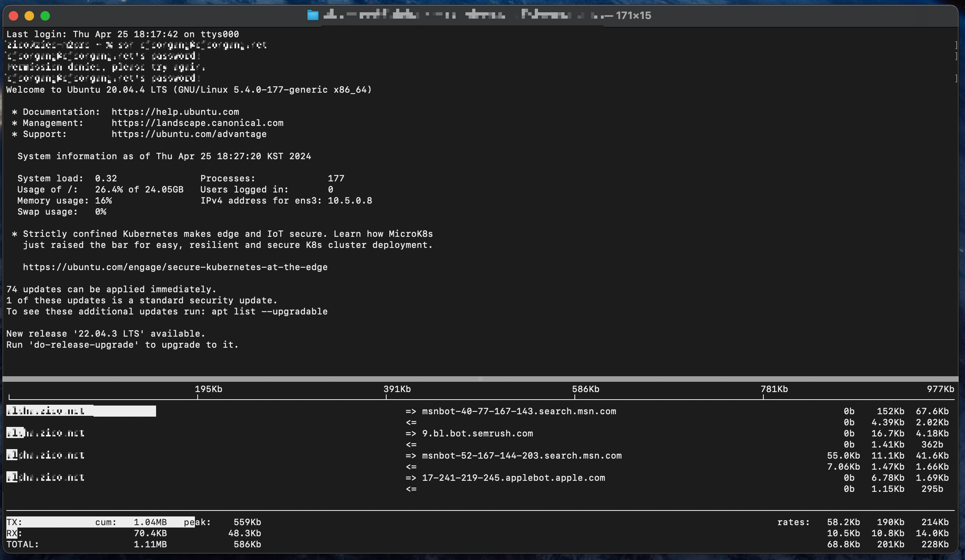The height and width of the screenshot is (560, 965).
Task: Open the help.ubuntu.com documentation link
Action: coord(175,112)
